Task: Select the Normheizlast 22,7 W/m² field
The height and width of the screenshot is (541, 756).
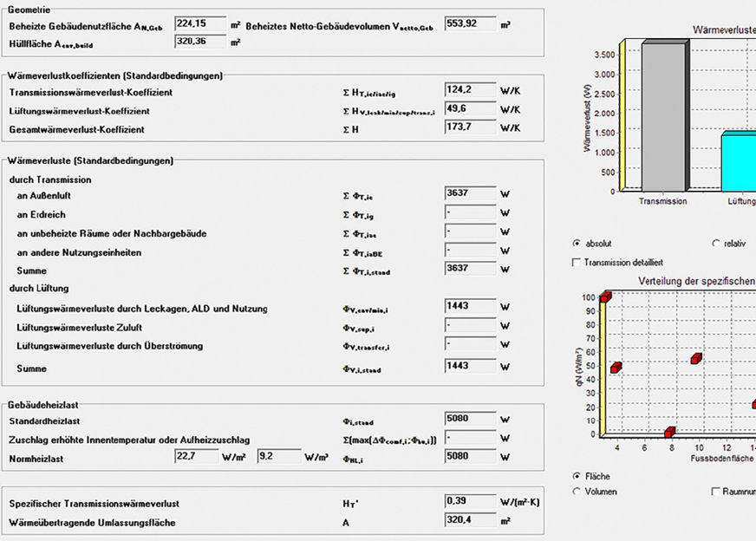Action: (196, 455)
